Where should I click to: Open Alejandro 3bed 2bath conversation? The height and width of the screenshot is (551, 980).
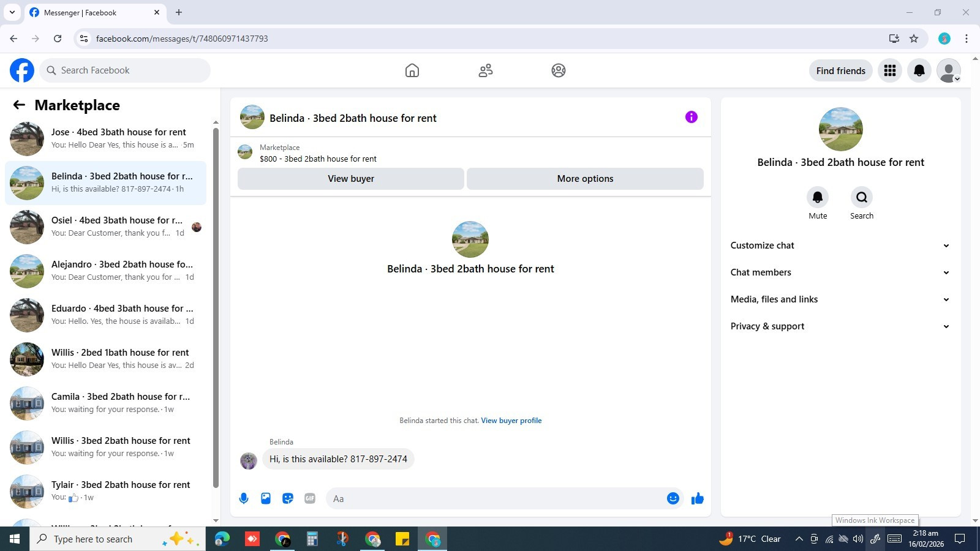tap(105, 271)
